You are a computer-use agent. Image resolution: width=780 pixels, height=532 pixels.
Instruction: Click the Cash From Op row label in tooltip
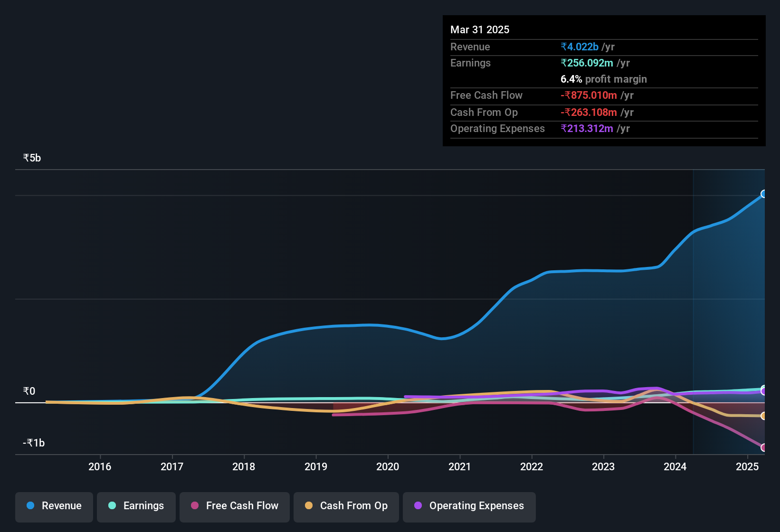(x=484, y=112)
